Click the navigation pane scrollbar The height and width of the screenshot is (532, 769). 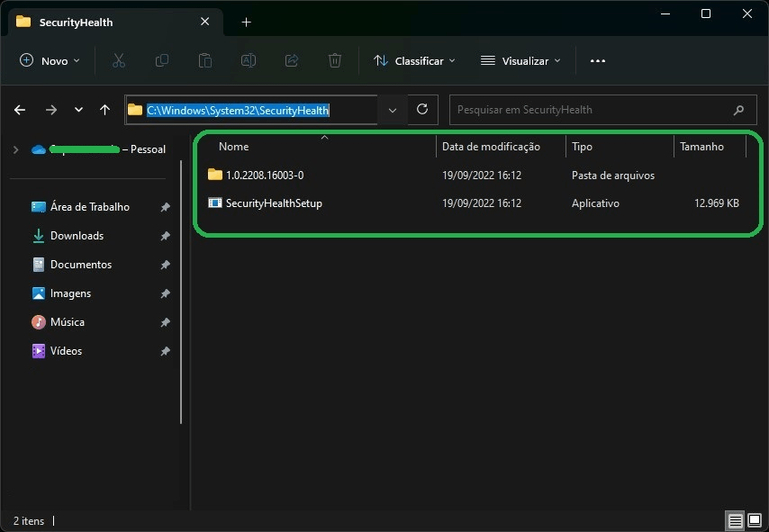[x=181, y=293]
